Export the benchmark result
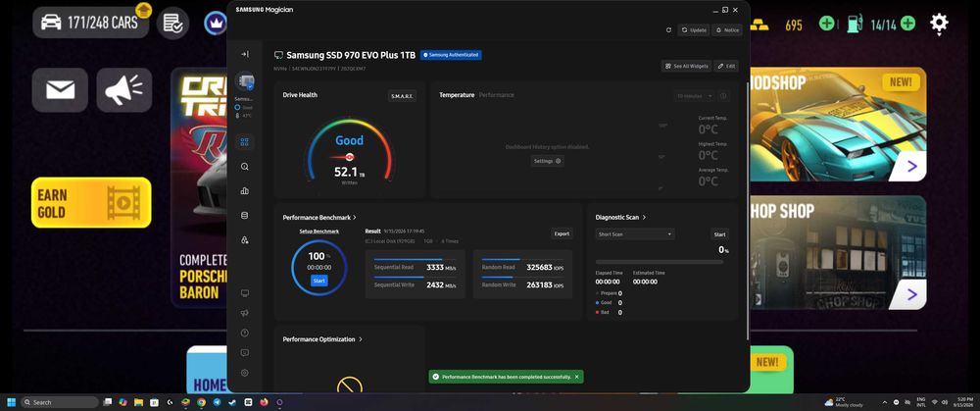This screenshot has height=411, width=980. 562,233
